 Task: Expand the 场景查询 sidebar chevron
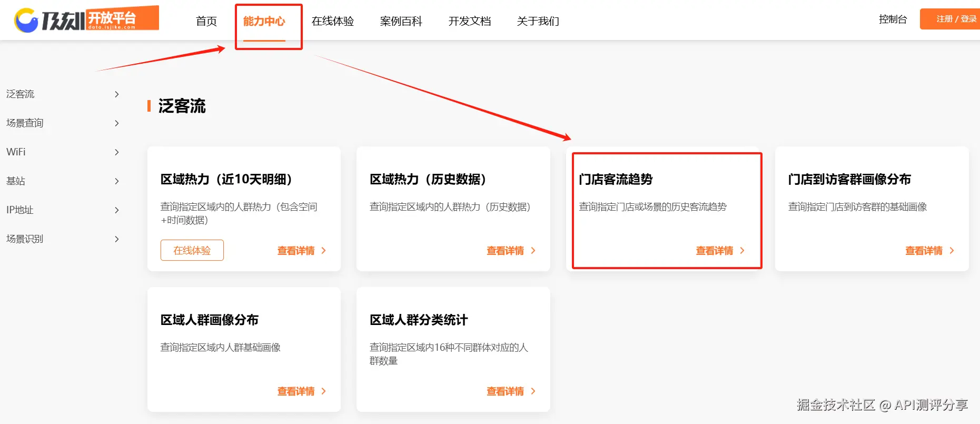[117, 123]
